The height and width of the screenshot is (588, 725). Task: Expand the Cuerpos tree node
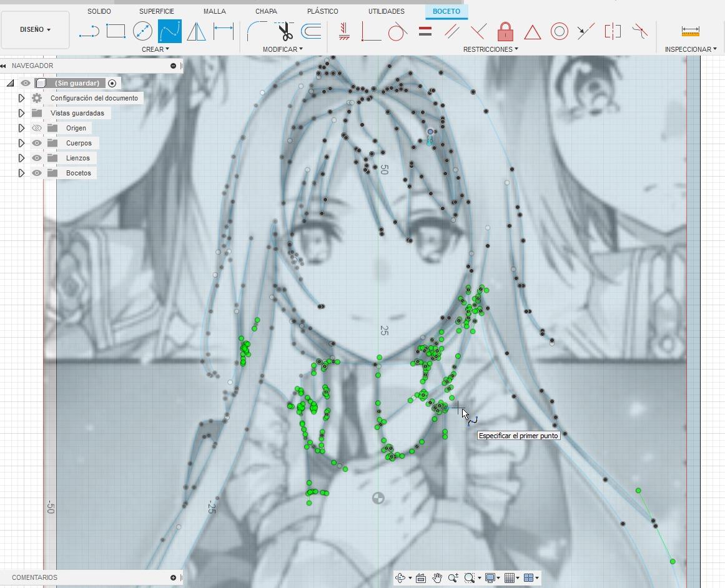coord(21,143)
